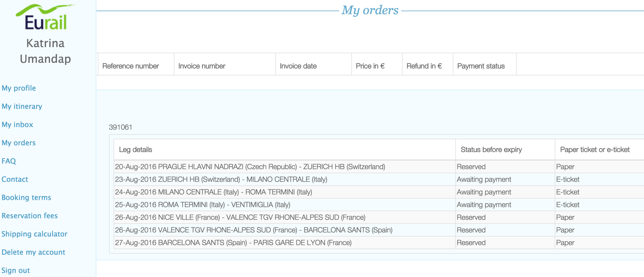Click E-ticket type for the 24-Aug leg
The image size is (644, 277).
568,192
